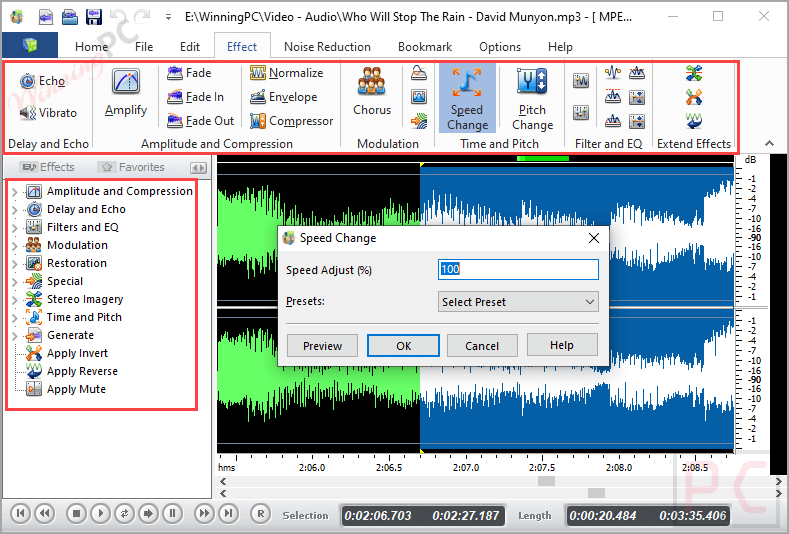The height and width of the screenshot is (534, 789).
Task: Open the quick access toolbar customize arrow
Action: point(169,17)
